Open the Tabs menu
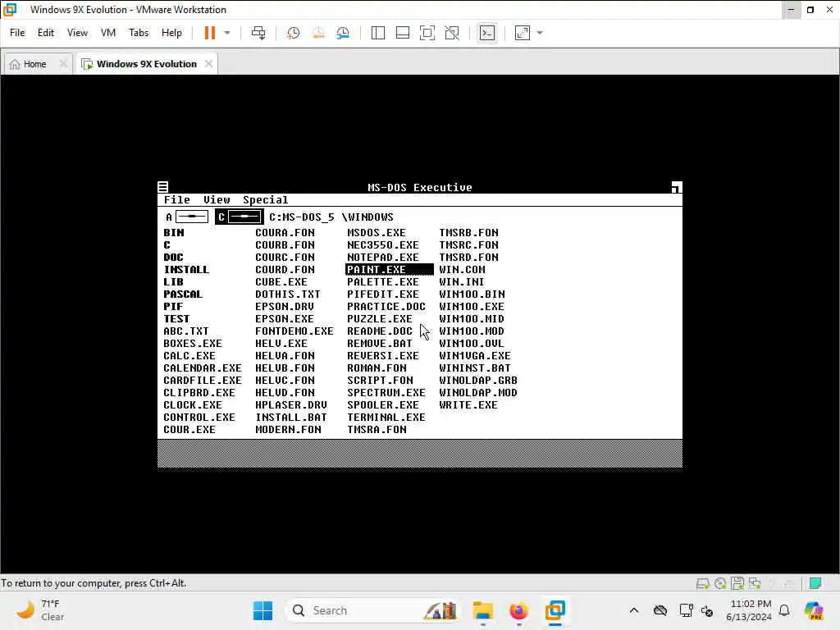Screen dimensions: 840x630 coord(138,33)
